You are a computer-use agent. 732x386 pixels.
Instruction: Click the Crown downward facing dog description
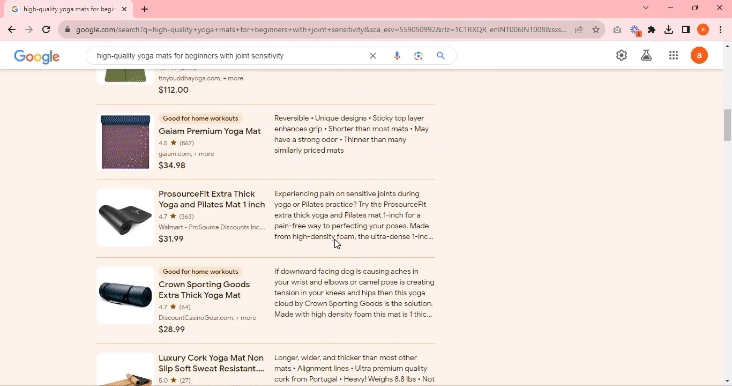click(x=354, y=293)
